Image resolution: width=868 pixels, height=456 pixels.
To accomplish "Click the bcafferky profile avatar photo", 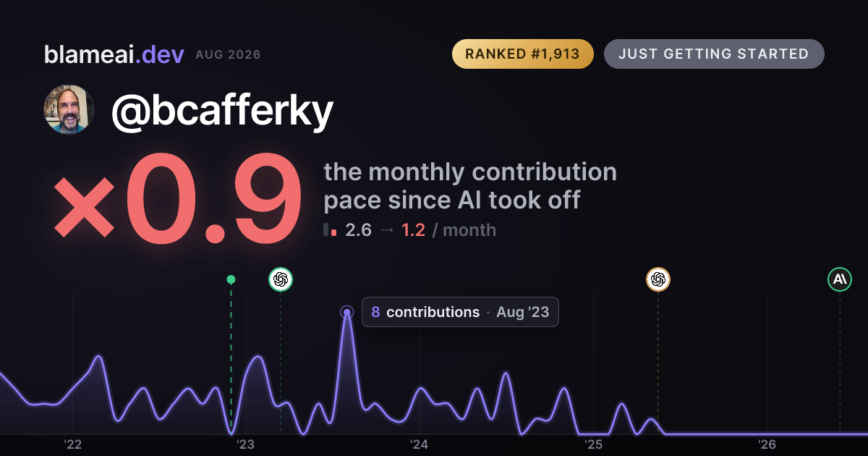I will (69, 109).
